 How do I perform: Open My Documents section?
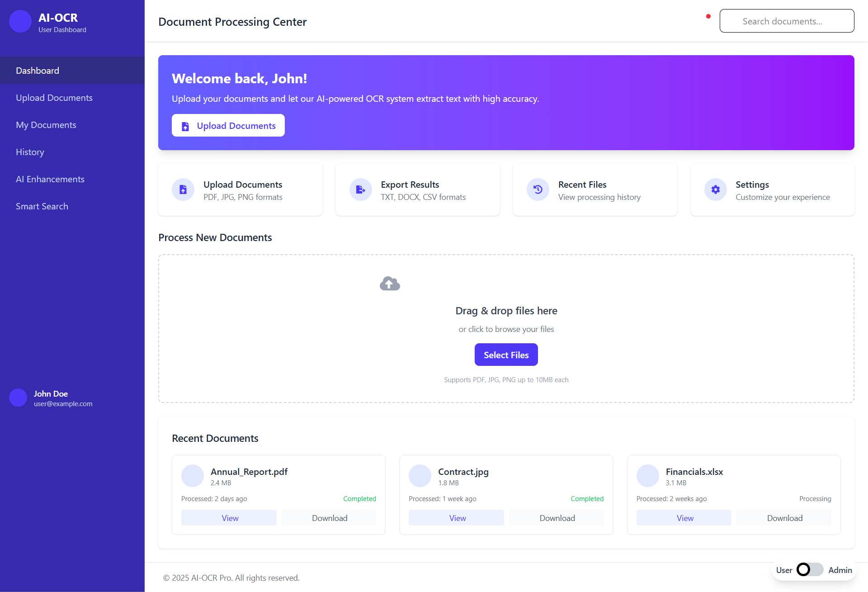46,124
